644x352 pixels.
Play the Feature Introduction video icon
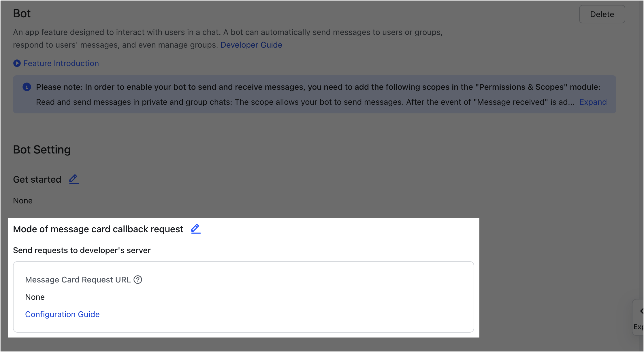17,63
